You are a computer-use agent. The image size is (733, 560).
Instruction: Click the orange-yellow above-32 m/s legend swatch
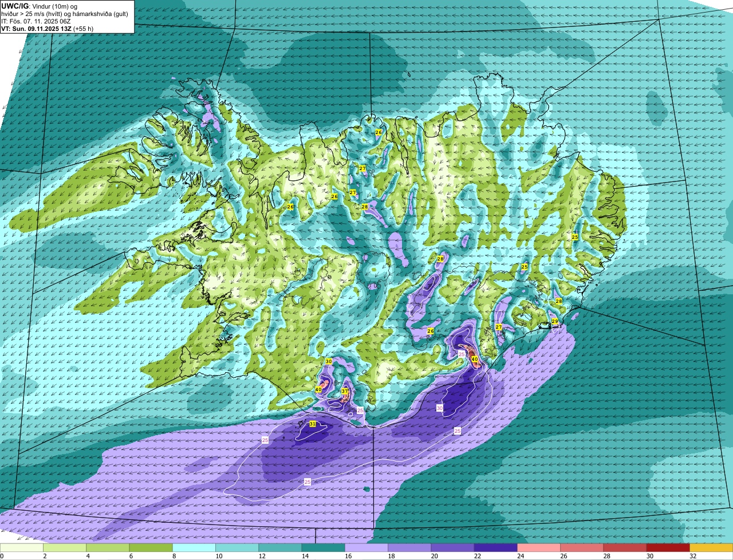pos(711,548)
